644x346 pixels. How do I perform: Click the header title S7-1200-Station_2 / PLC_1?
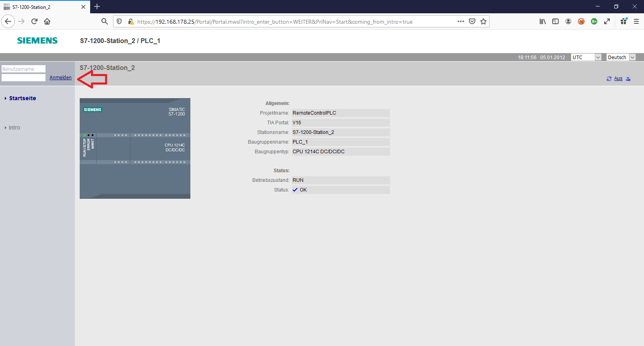pyautogui.click(x=120, y=41)
